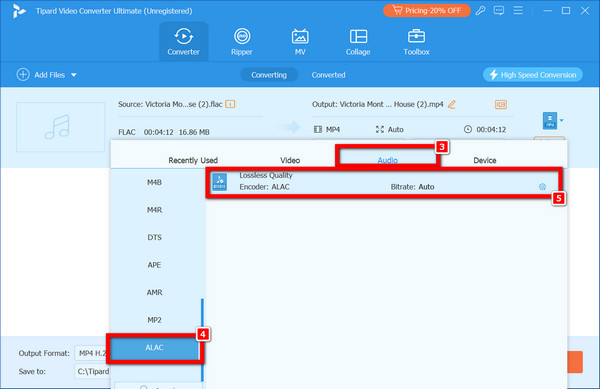
Task: Select the ALAC format in list
Action: pyautogui.click(x=154, y=347)
